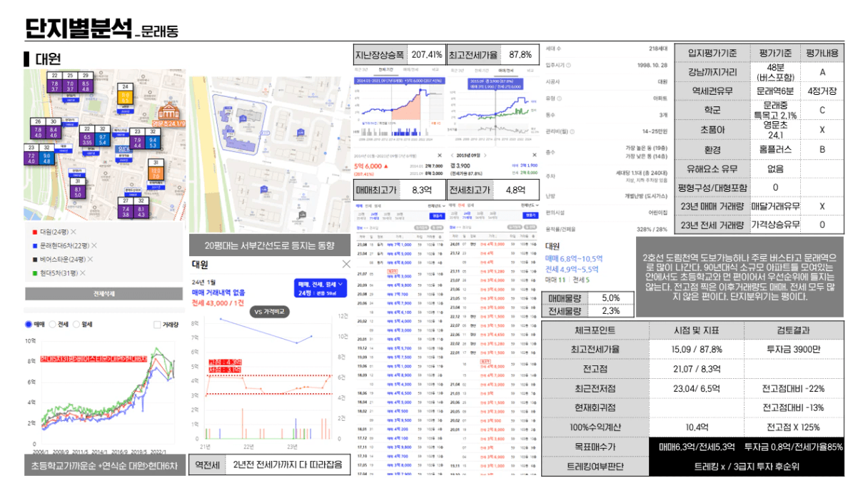Click the 전세물량 2.3% cell

610,311
